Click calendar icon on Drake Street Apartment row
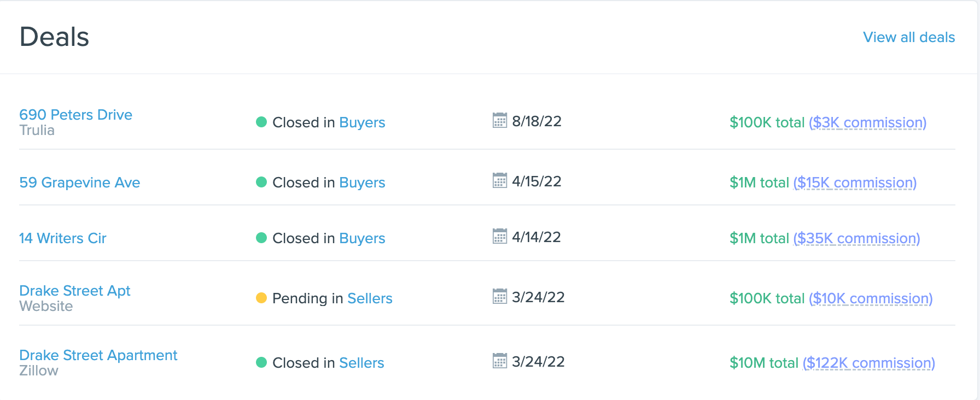Image resolution: width=980 pixels, height=400 pixels. click(x=500, y=361)
